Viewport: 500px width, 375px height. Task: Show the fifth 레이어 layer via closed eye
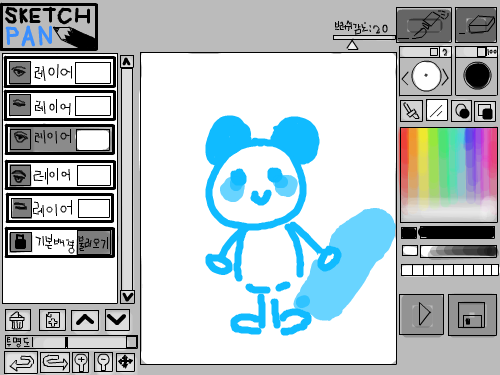coord(21,208)
